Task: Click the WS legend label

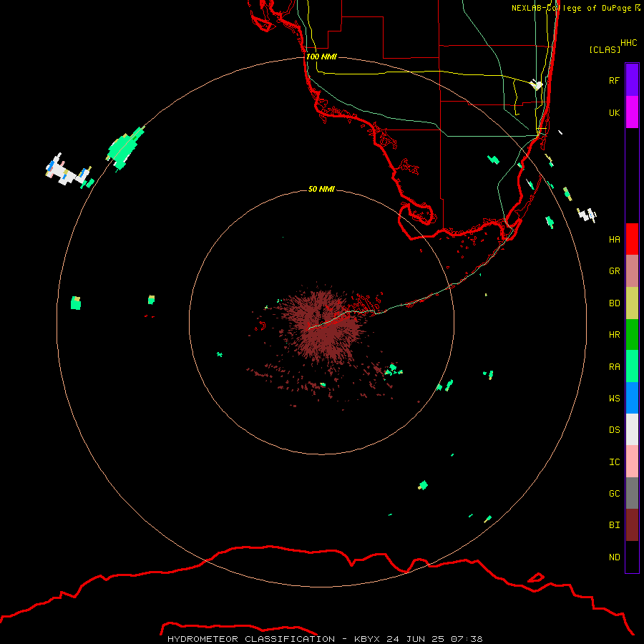Action: [x=614, y=398]
